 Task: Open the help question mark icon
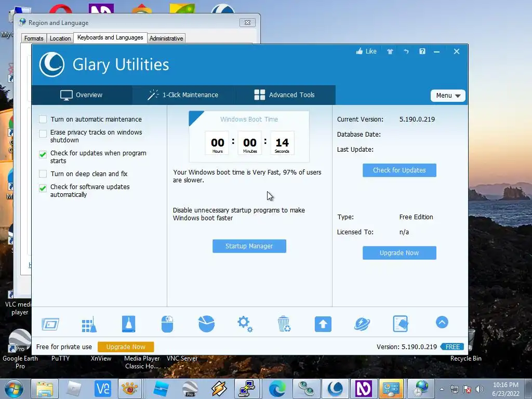[x=422, y=51]
